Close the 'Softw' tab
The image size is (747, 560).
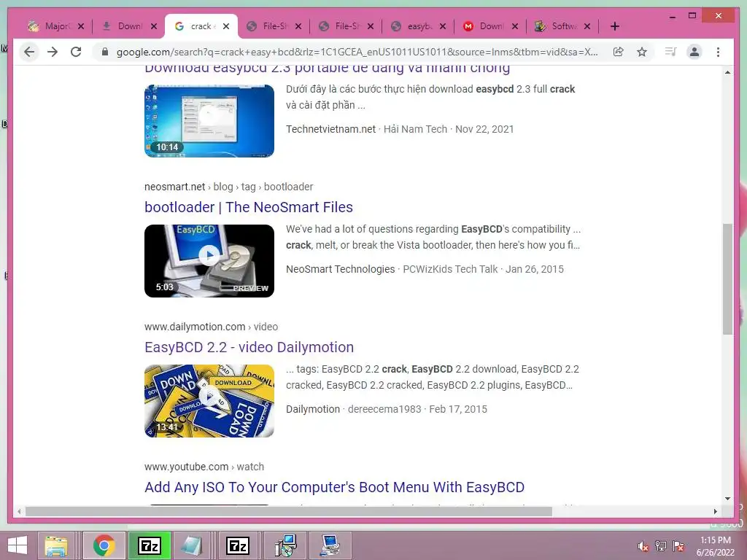587,26
